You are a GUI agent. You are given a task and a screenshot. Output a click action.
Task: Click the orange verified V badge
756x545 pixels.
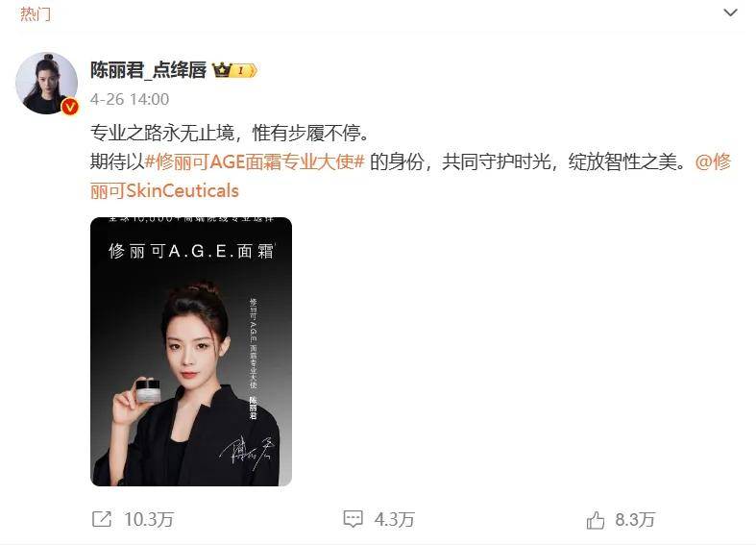pos(70,107)
